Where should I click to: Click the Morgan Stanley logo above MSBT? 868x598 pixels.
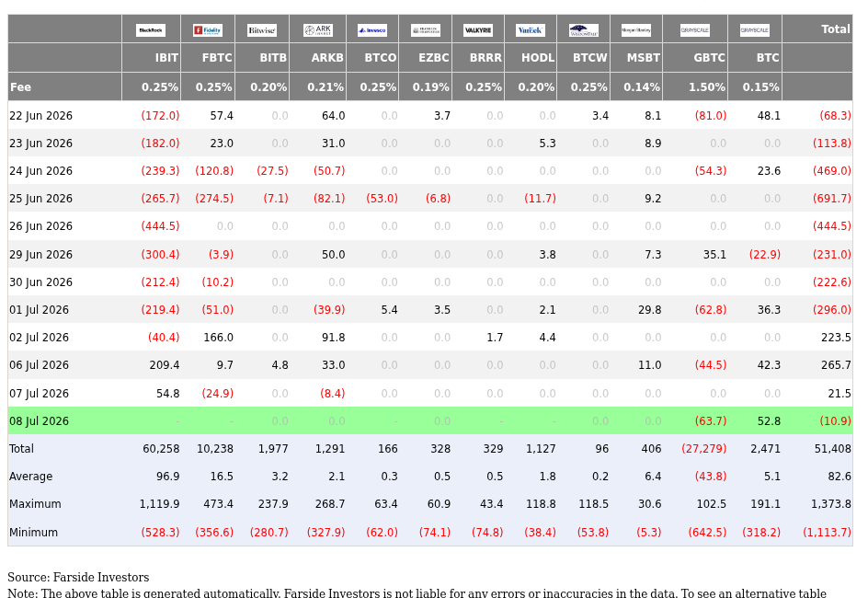(636, 29)
